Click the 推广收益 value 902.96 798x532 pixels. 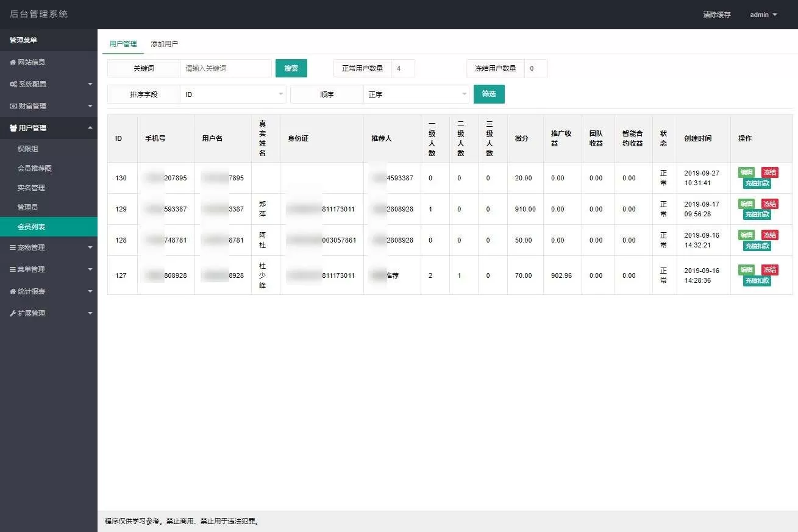pos(561,275)
